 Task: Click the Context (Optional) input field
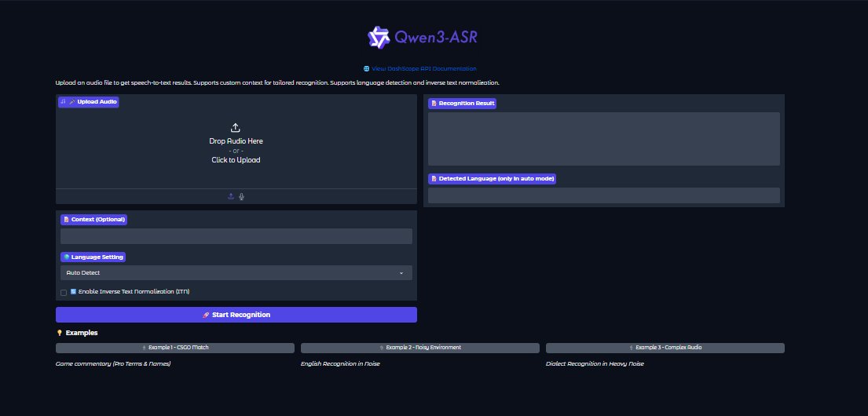coord(236,236)
